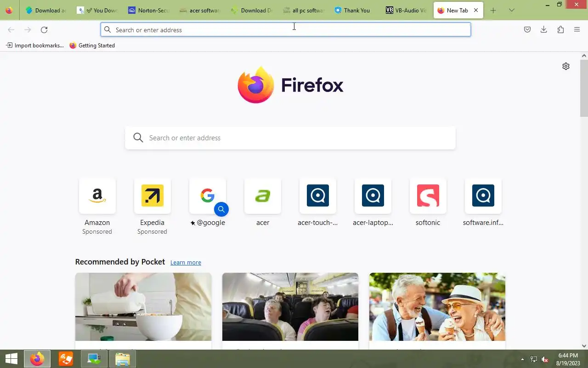Open the orange app in taskbar

pyautogui.click(x=66, y=359)
